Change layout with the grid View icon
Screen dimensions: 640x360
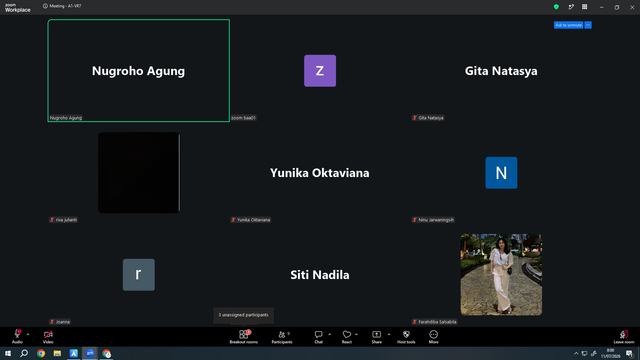(x=584, y=7)
